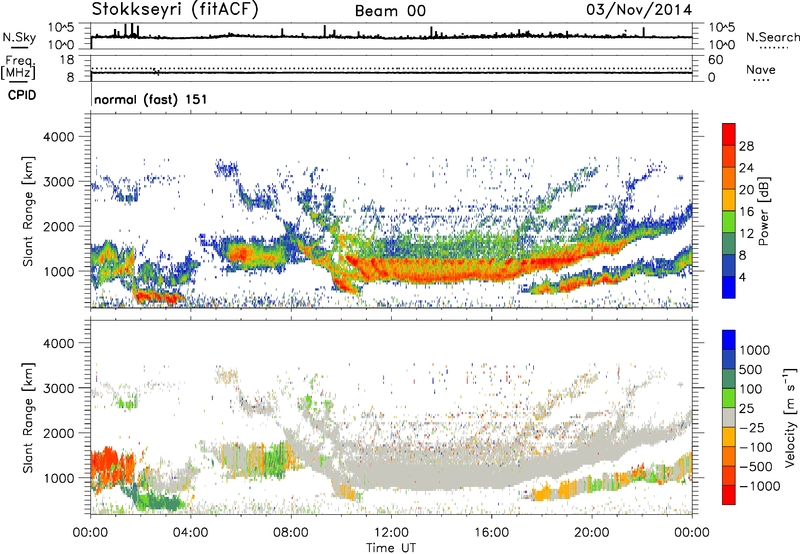Click the 4000 tick on the velocity panel
Viewport: 800px width, 554px height.
tap(59, 343)
